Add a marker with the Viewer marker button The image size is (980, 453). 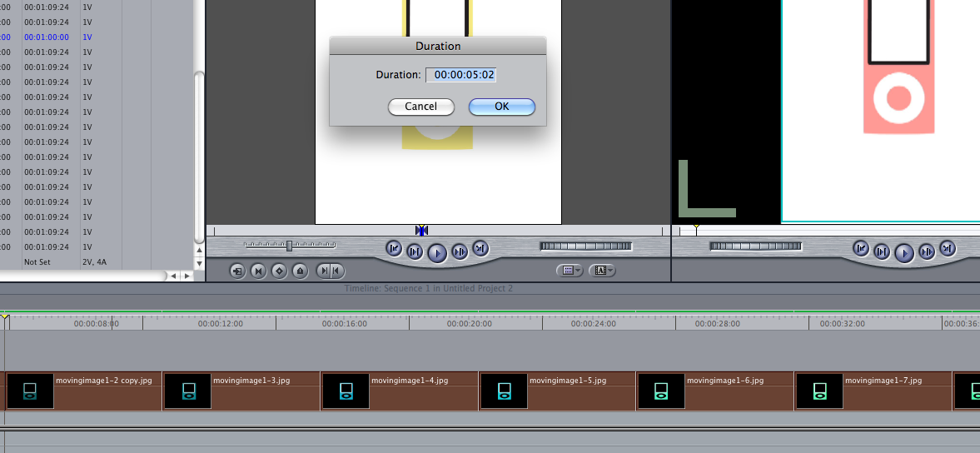tap(300, 271)
